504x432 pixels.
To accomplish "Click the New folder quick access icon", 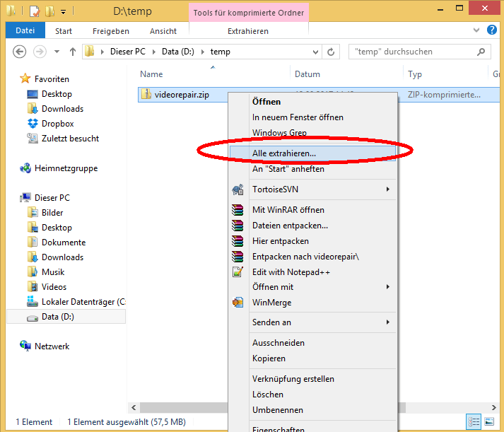I will point(49,11).
